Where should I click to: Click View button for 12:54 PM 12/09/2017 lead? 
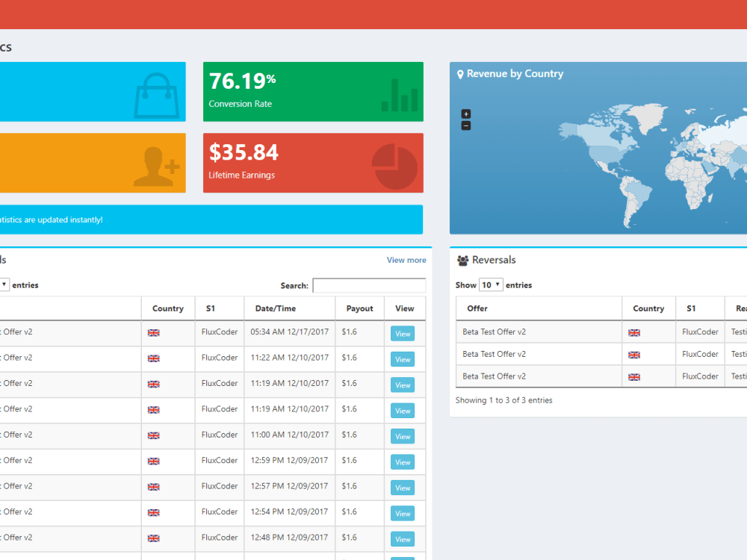tap(403, 514)
